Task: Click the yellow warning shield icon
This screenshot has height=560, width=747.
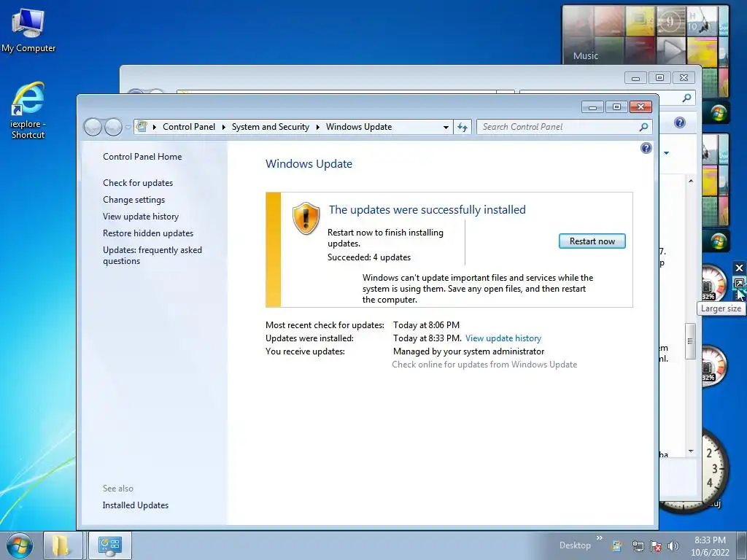Action: (306, 218)
